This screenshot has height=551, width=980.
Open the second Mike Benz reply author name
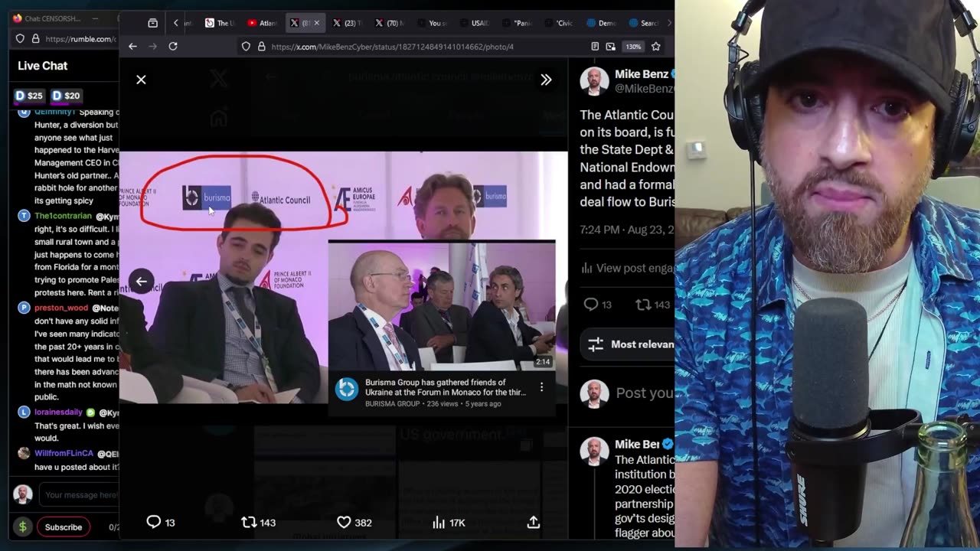[x=636, y=444]
